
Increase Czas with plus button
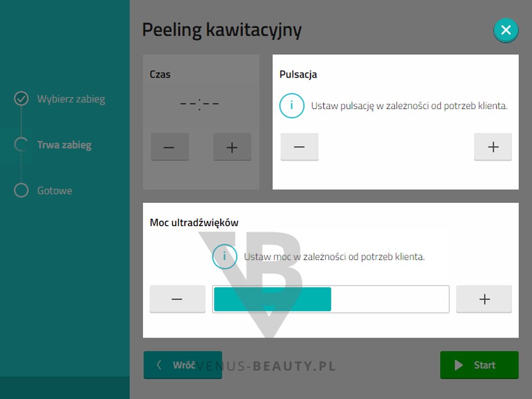tap(232, 147)
